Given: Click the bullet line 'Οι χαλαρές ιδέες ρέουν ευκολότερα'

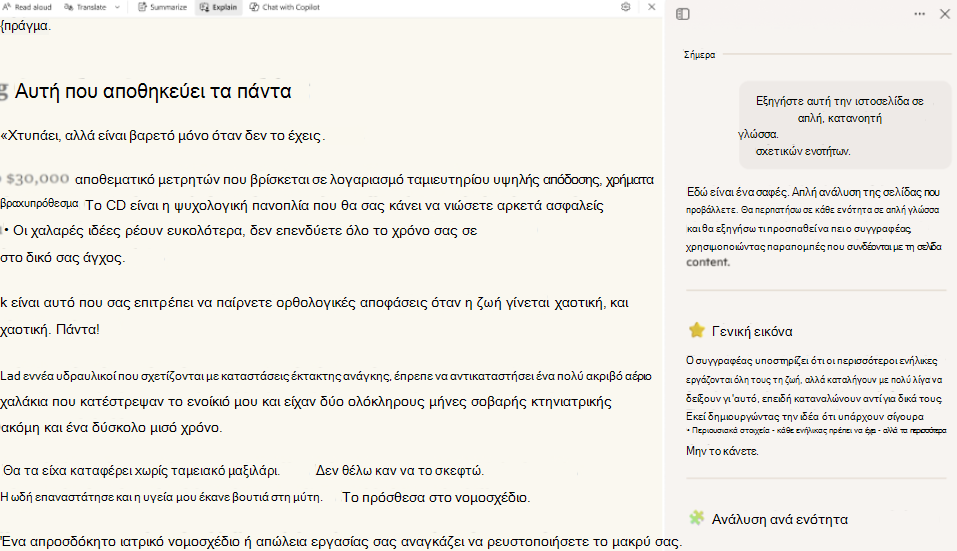Looking at the screenshot, I should [x=241, y=231].
